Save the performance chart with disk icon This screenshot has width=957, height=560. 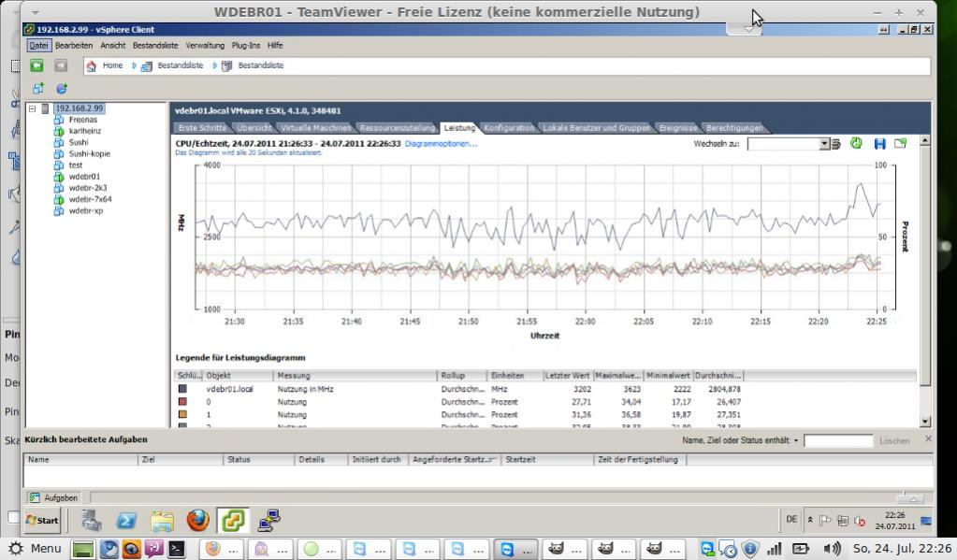879,144
